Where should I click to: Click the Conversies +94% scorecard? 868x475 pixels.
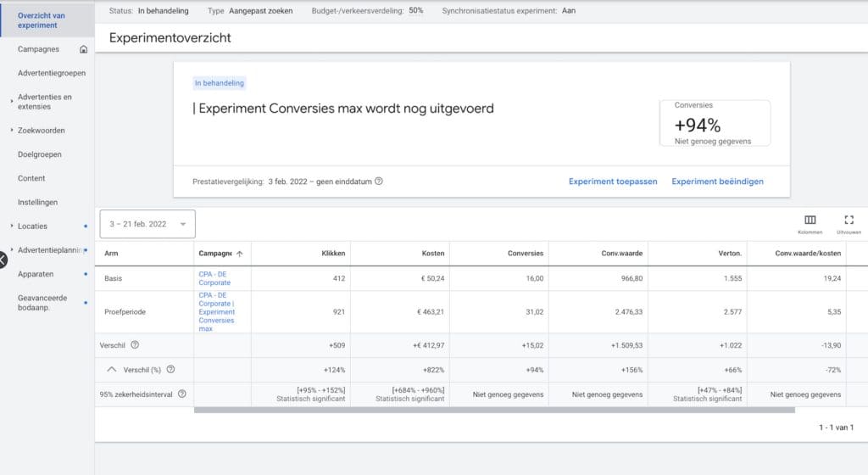coord(715,124)
